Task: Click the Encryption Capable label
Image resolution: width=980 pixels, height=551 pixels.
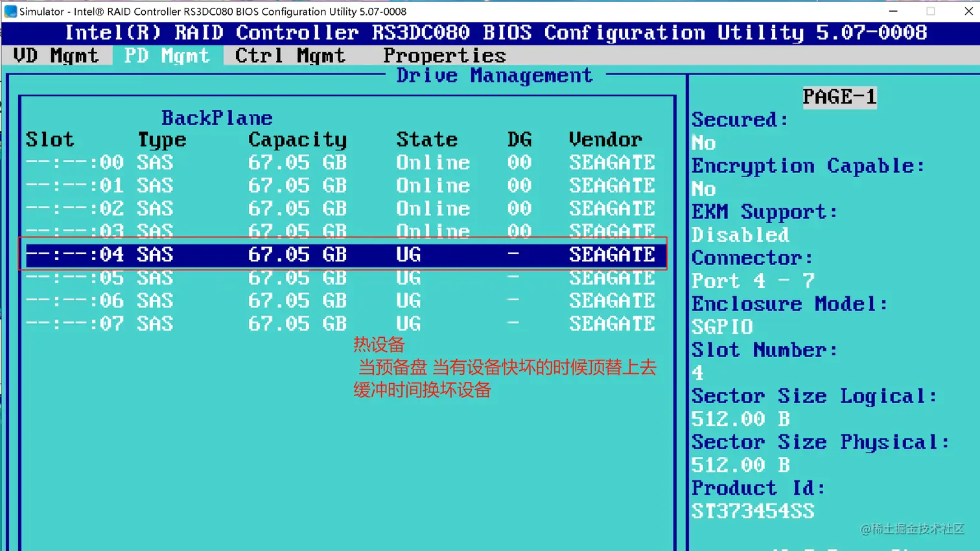Action: click(x=808, y=166)
